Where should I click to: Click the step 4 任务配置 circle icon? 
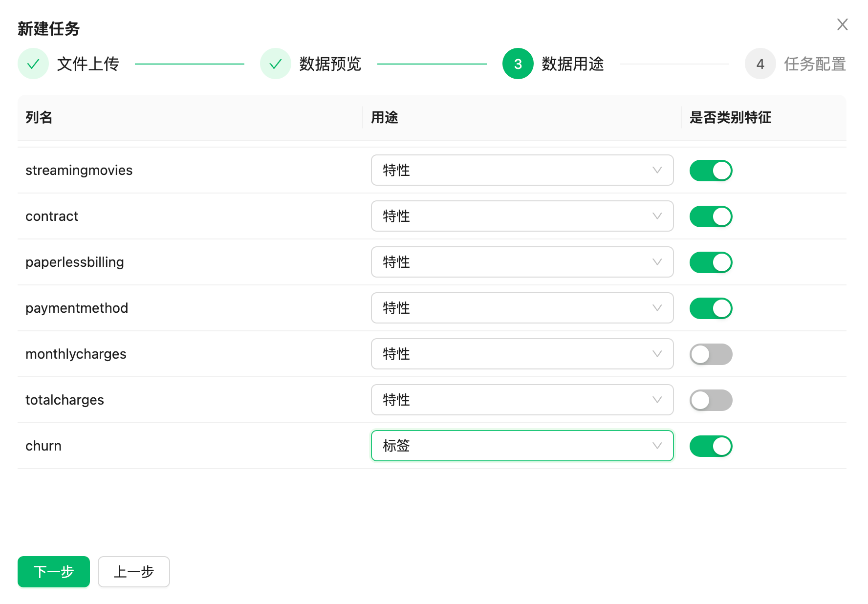tap(760, 64)
